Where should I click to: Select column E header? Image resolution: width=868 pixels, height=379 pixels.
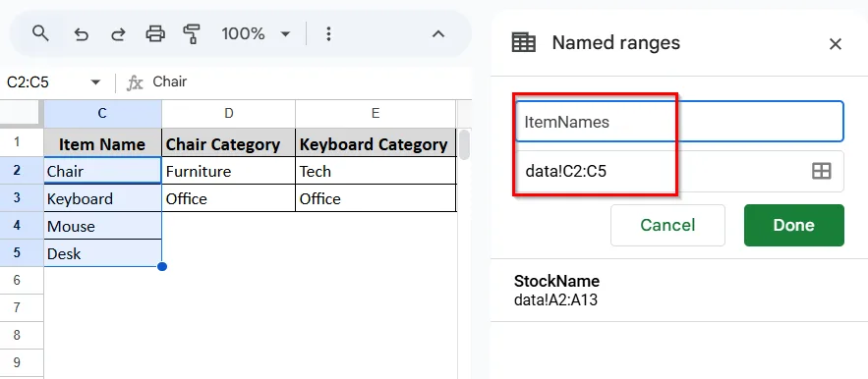pyautogui.click(x=376, y=114)
